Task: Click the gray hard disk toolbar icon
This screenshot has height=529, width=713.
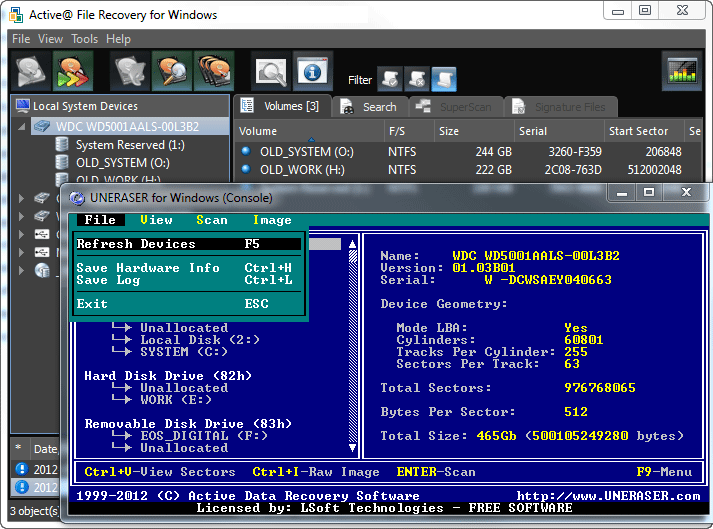Action: [31, 71]
